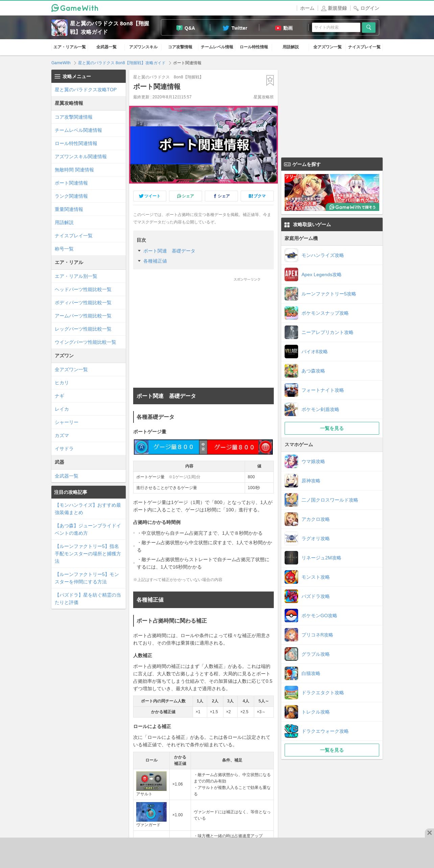Select エア・リアル一覧 in the nav bar

tap(70, 47)
